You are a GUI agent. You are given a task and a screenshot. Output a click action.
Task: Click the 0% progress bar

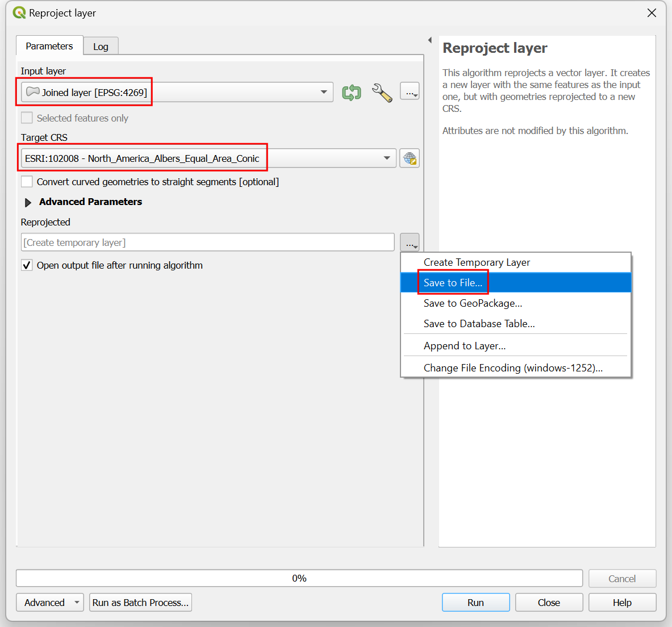(299, 578)
